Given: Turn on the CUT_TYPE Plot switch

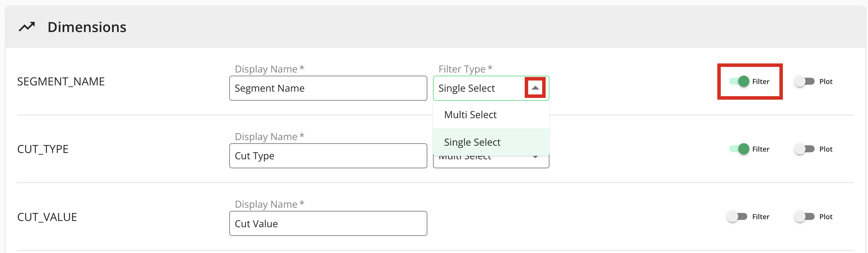Looking at the screenshot, I should [804, 149].
